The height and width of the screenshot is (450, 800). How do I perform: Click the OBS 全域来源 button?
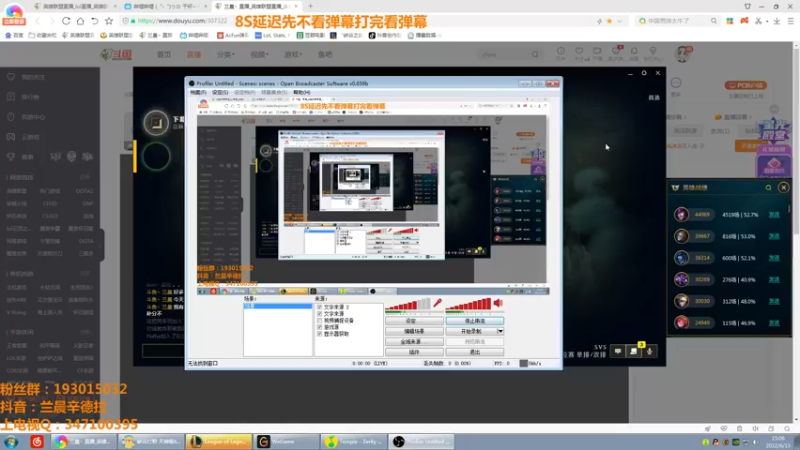414,341
